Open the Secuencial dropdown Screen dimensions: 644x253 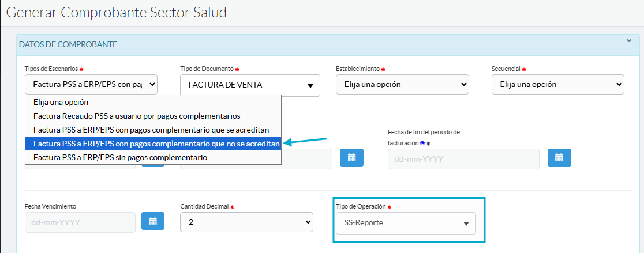click(x=557, y=84)
